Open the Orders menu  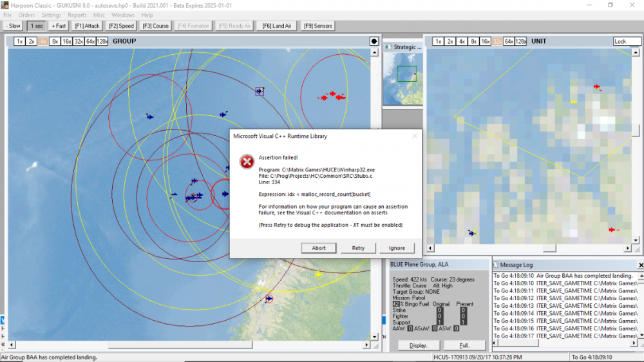(x=26, y=15)
